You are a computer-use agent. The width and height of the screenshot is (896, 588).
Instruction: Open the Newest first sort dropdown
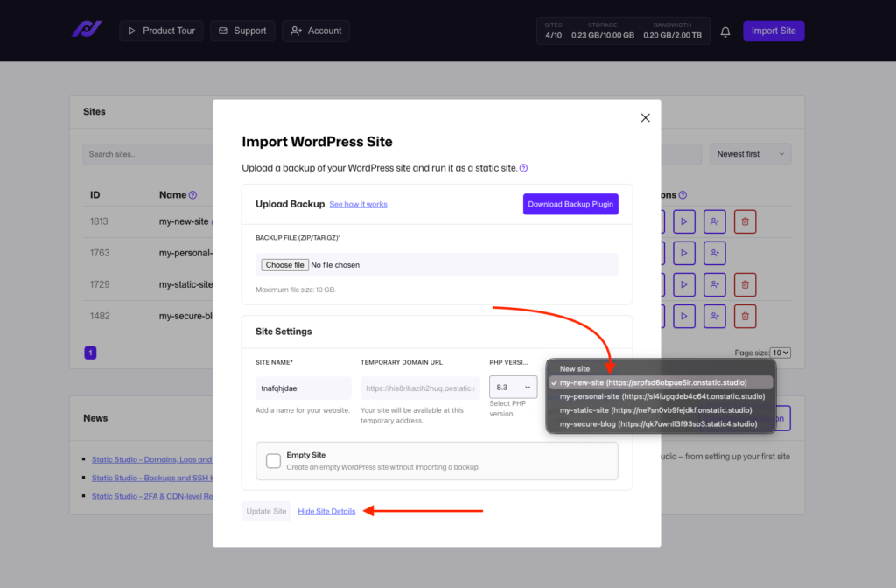(750, 153)
